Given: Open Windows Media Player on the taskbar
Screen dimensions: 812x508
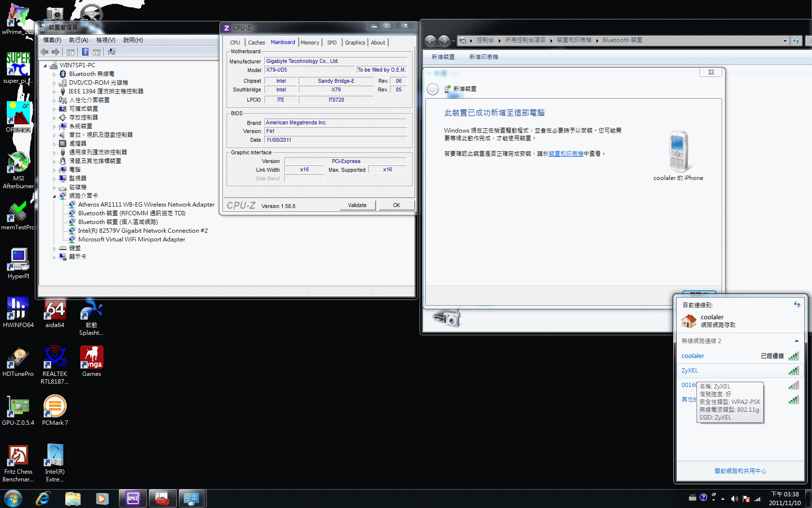Looking at the screenshot, I should (x=102, y=498).
